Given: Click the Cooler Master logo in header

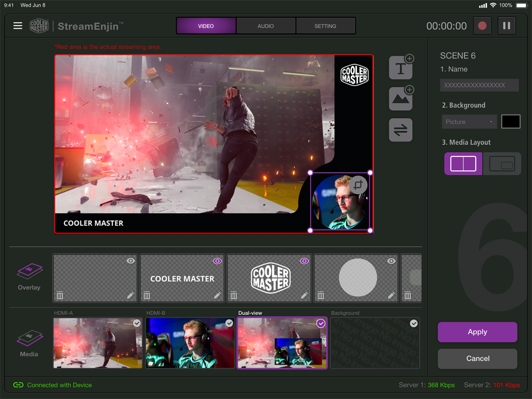Looking at the screenshot, I should (x=39, y=26).
